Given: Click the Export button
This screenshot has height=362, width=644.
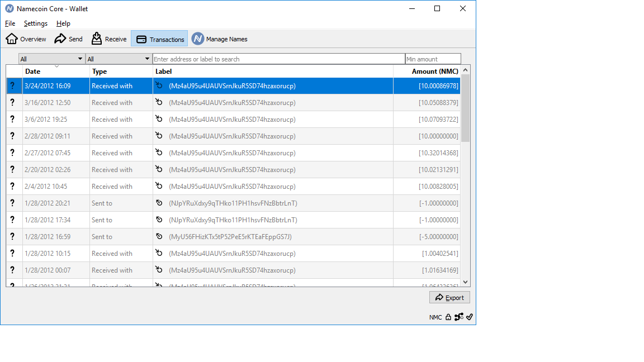Looking at the screenshot, I should (x=449, y=298).
